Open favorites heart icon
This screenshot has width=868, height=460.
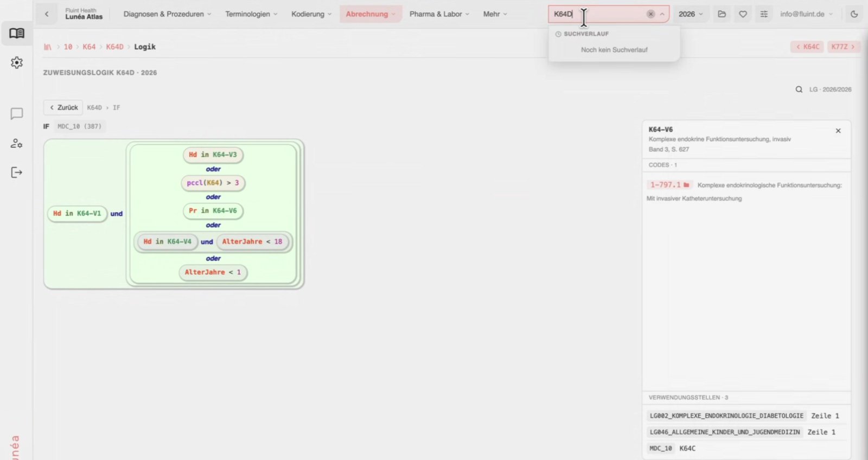(x=743, y=14)
